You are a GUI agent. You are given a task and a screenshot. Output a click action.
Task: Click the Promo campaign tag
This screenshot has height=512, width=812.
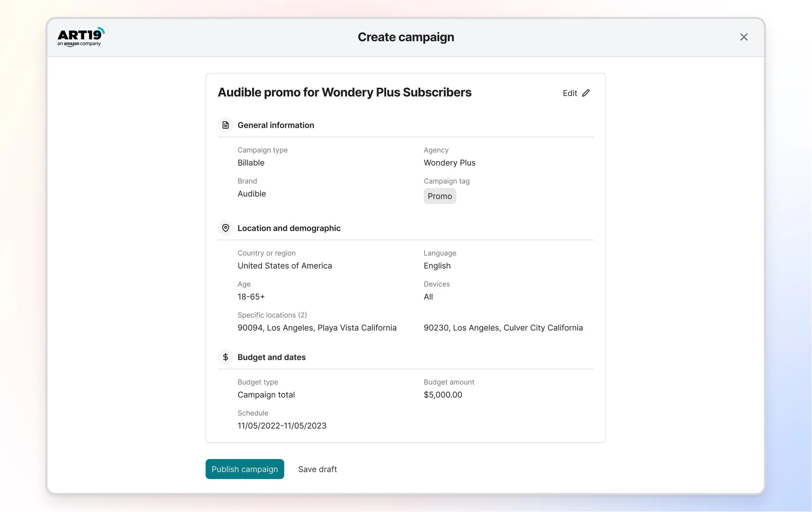pos(440,196)
